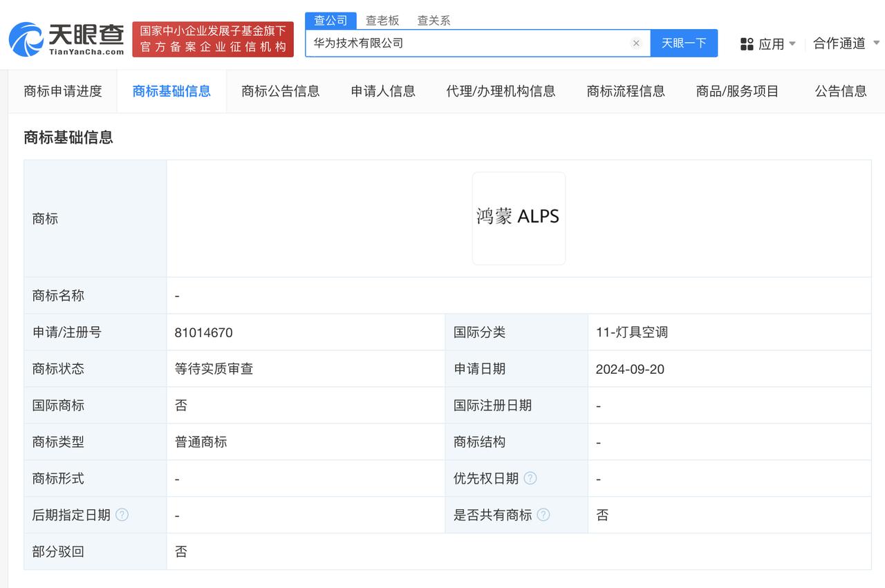Open the 商品/服务项目 tab
Image resolution: width=885 pixels, height=588 pixels.
pos(737,91)
